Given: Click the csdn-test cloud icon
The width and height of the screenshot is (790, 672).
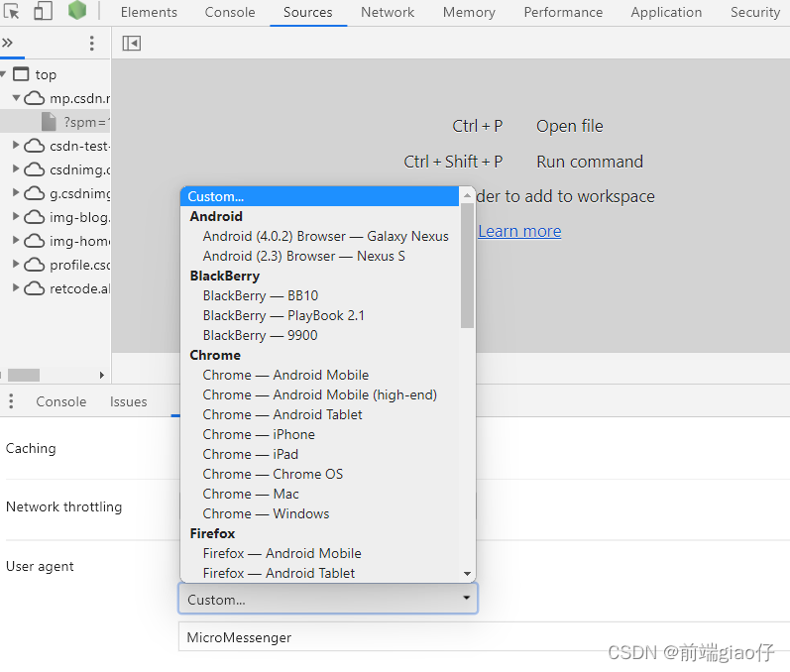Looking at the screenshot, I should [x=35, y=146].
